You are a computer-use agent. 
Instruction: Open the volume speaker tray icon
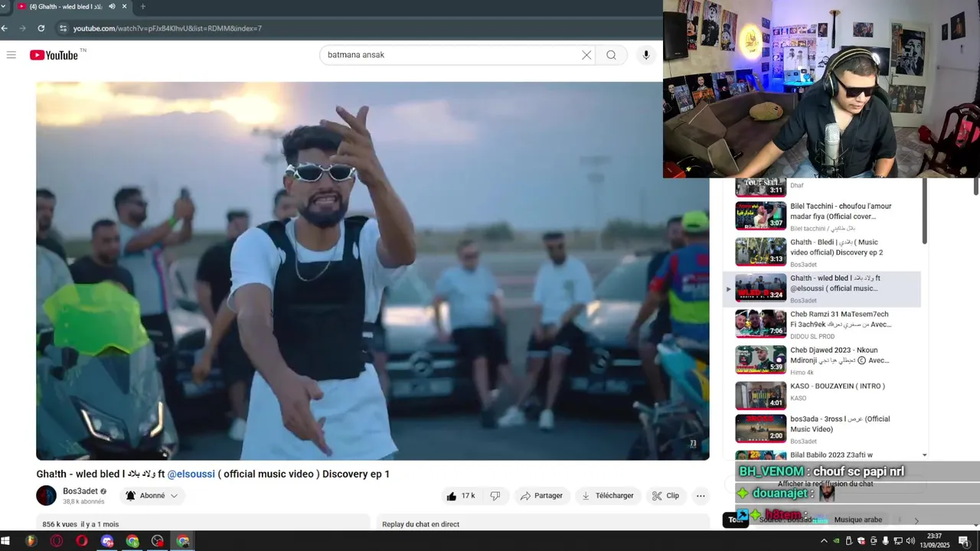pyautogui.click(x=910, y=541)
